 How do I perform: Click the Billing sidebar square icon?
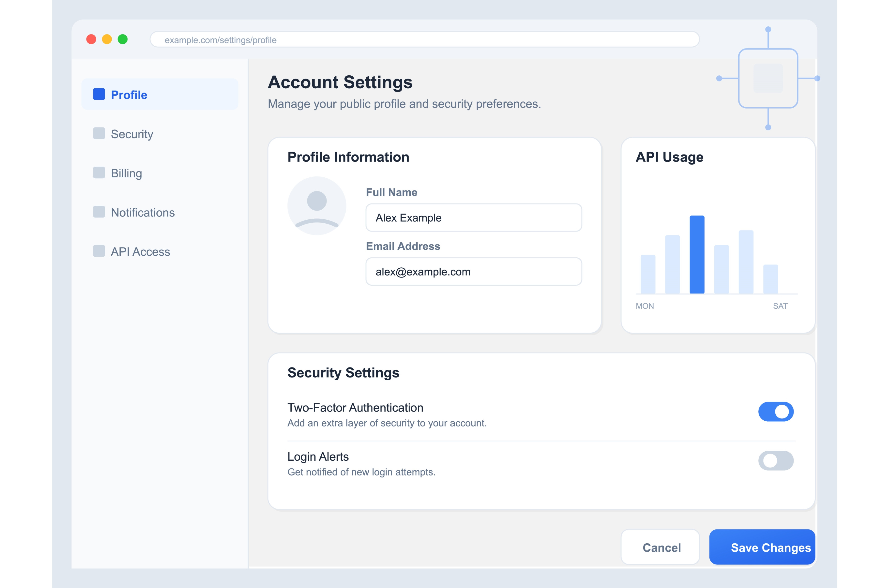99,172
